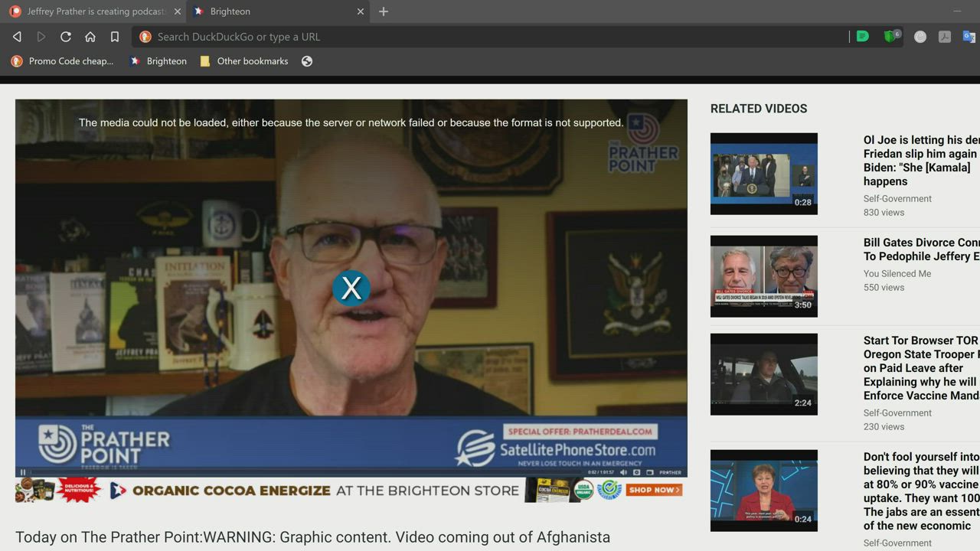The width and height of the screenshot is (980, 551).
Task: Bookmark this page with the bookmark icon
Action: click(115, 37)
